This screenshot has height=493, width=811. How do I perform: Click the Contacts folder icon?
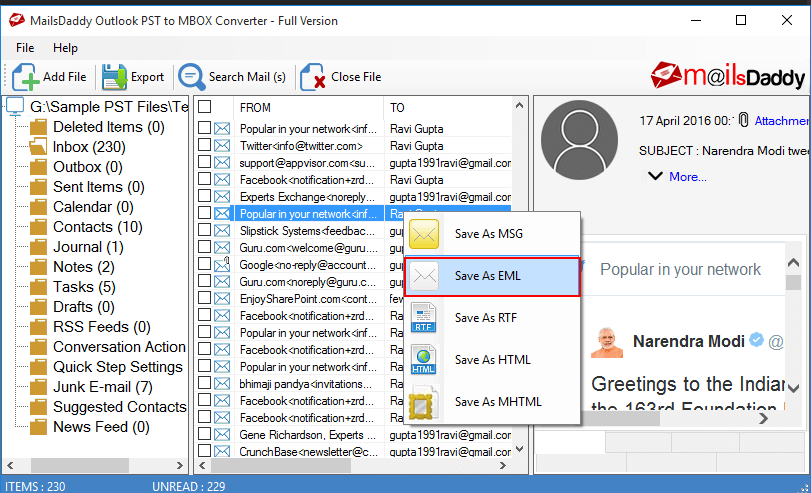pyautogui.click(x=38, y=227)
